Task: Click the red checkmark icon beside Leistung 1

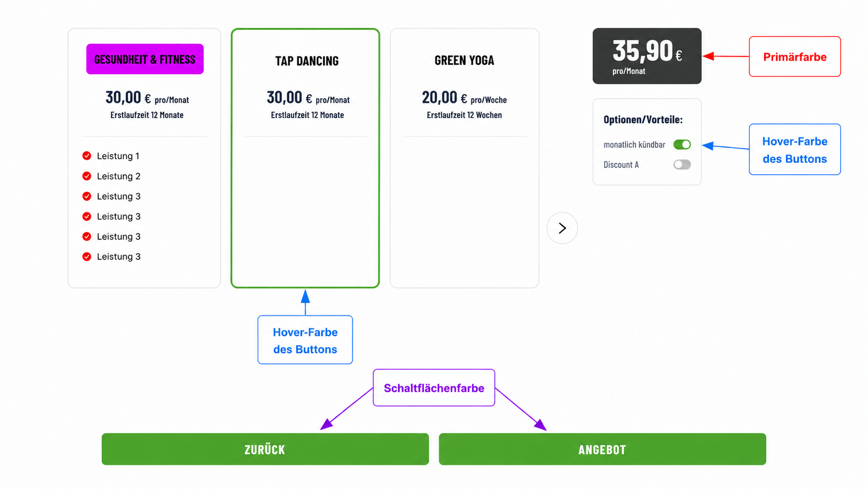Action: (87, 156)
